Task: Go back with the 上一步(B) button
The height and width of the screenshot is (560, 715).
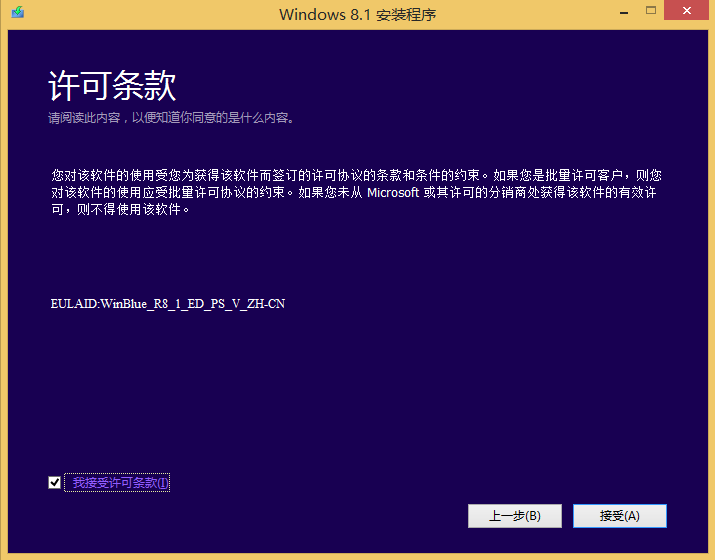Action: pos(515,516)
